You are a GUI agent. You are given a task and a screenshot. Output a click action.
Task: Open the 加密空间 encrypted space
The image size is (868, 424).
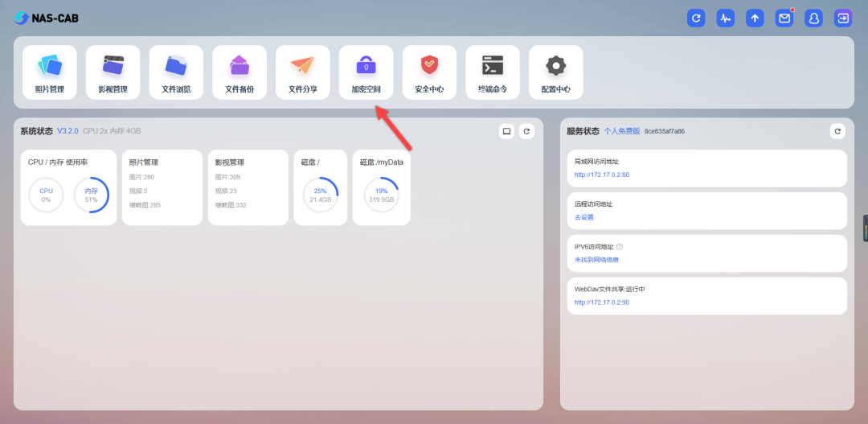click(366, 72)
